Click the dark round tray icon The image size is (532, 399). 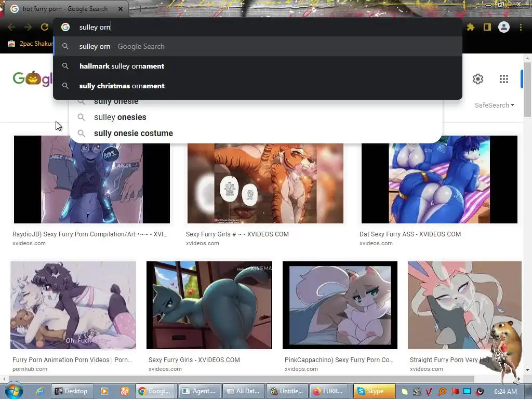click(x=480, y=392)
